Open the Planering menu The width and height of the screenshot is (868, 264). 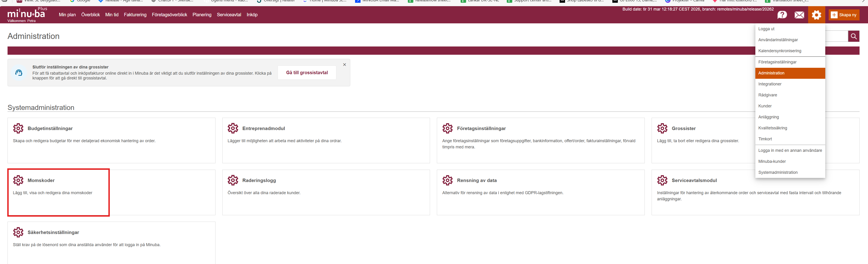(x=202, y=15)
